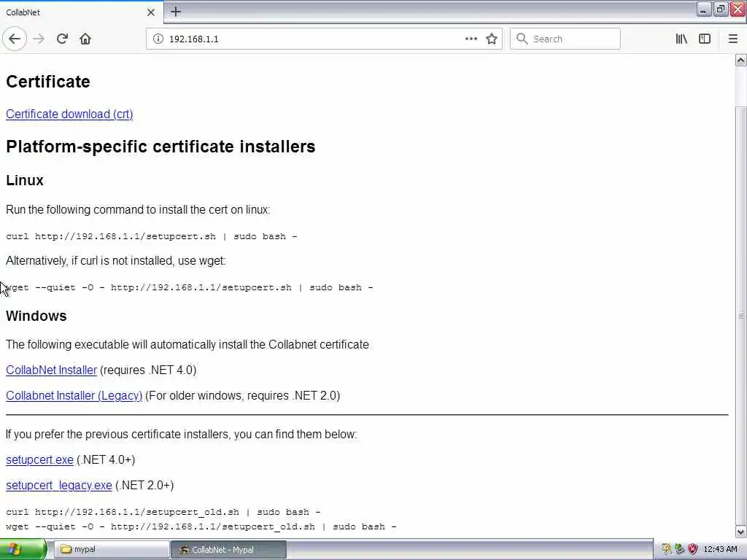The image size is (747, 560).
Task: Open a new tab with plus button
Action: tap(176, 12)
